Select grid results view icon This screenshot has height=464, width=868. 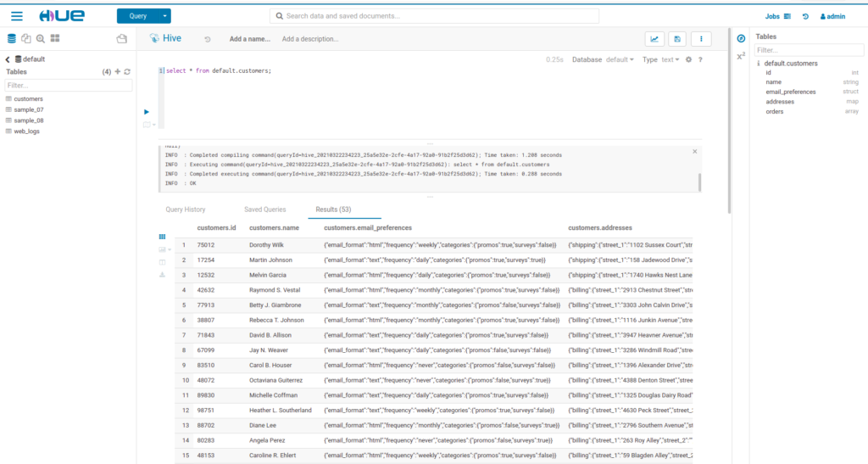point(162,237)
